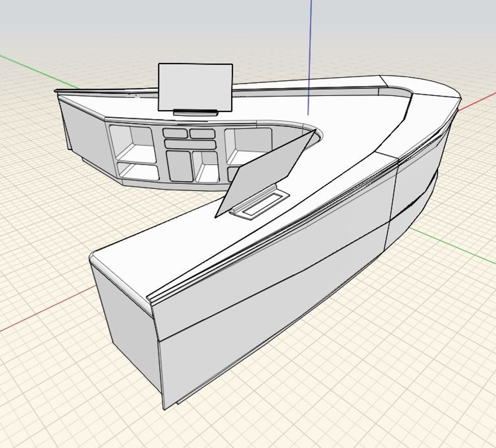This screenshot has height=448, width=496.
Task: Select the blue vertical axis line
Action: pos(310,57)
